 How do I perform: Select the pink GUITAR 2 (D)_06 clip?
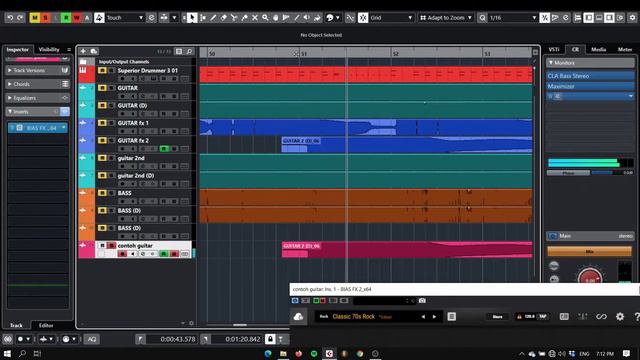407,249
